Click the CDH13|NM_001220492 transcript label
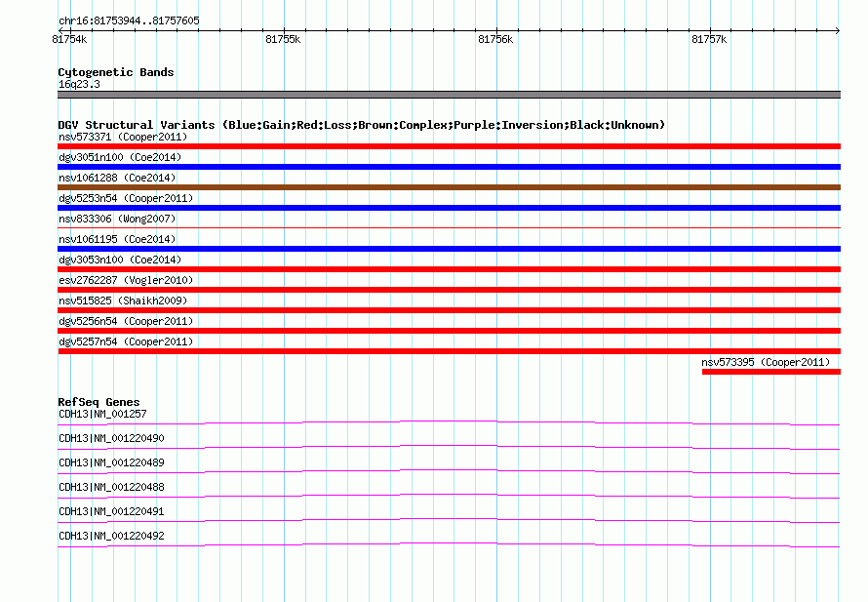The width and height of the screenshot is (868, 602). point(111,536)
